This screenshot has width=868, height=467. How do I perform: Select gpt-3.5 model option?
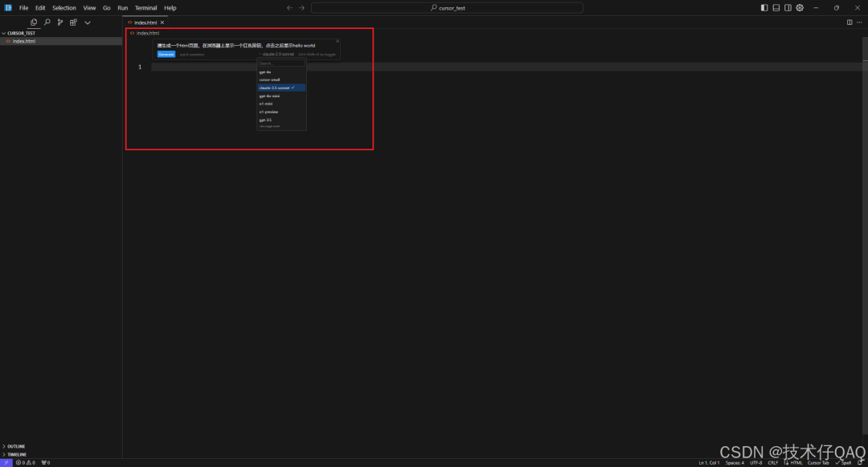(281, 120)
